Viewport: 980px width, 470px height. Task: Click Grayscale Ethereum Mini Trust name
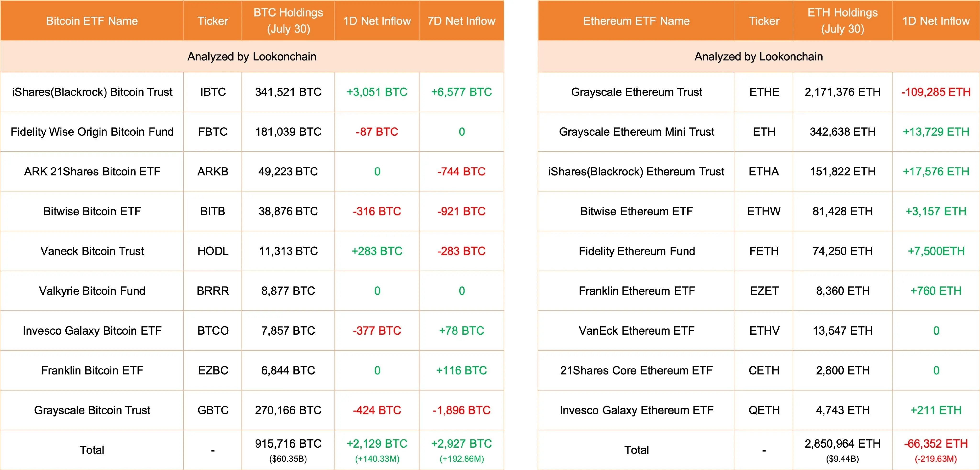click(636, 132)
